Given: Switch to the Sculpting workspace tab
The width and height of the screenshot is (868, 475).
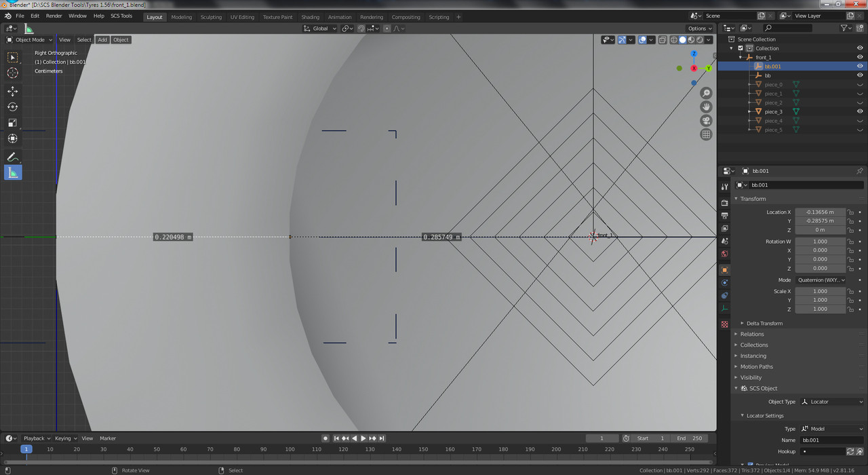Looking at the screenshot, I should (x=211, y=17).
